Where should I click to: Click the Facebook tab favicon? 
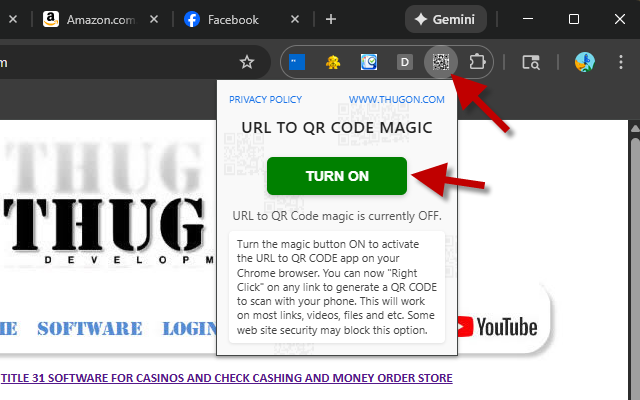point(191,19)
